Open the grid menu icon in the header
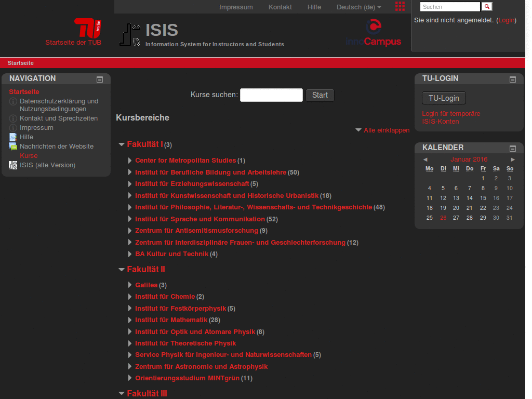Screen dimensions: 532x399 [400, 6]
